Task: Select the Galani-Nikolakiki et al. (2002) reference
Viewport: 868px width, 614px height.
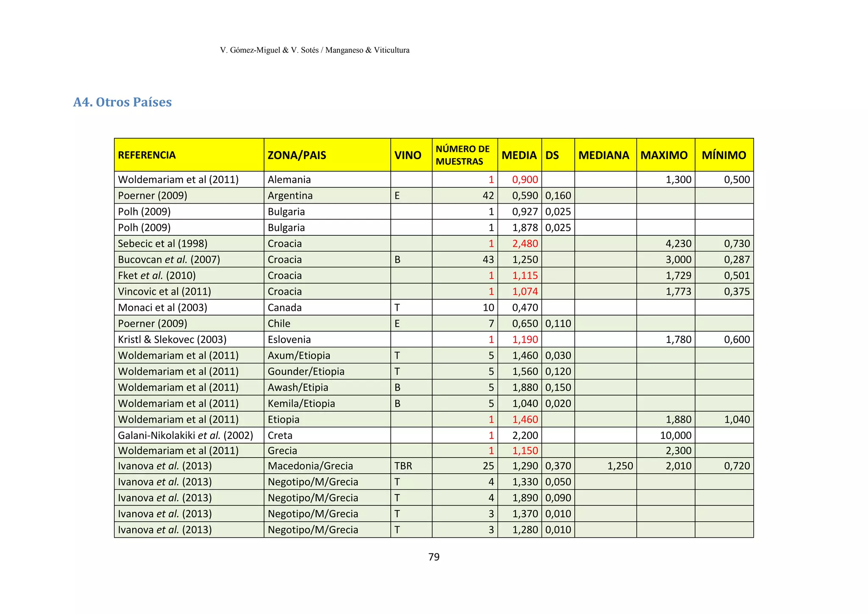Action: (185, 435)
